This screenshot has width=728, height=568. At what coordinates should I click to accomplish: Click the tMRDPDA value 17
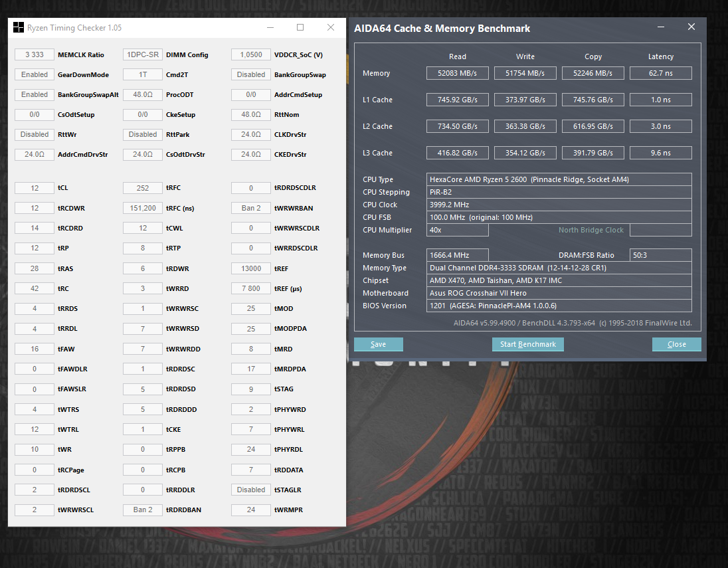[x=250, y=369]
